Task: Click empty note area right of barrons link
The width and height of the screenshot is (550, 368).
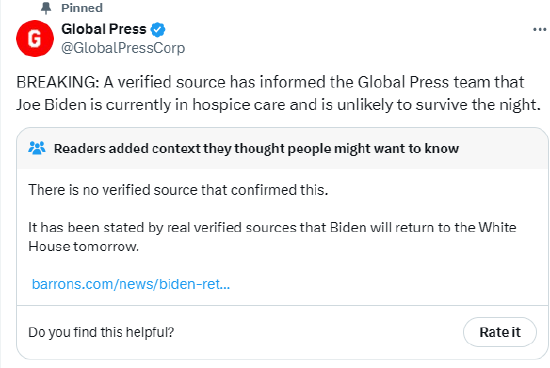Action: pos(386,284)
